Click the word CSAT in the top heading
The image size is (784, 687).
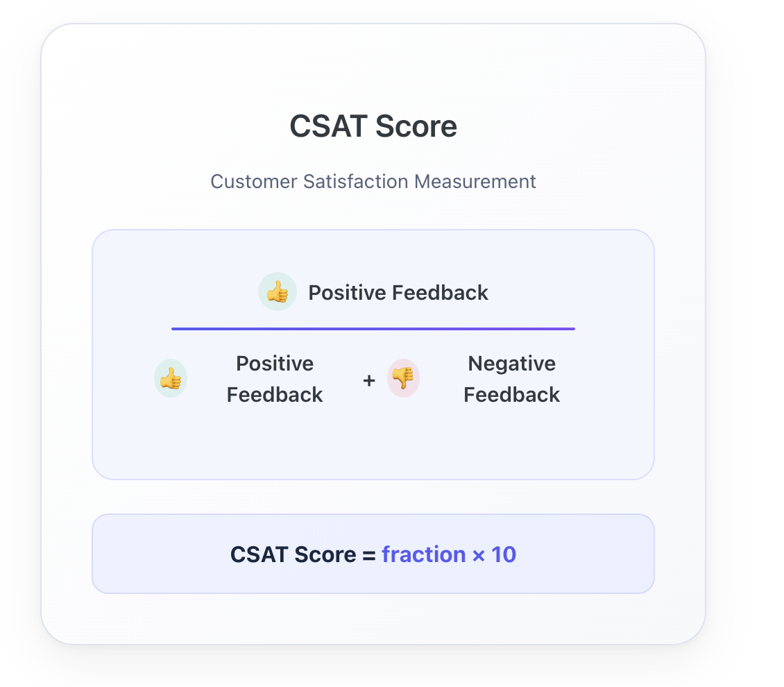tap(329, 127)
